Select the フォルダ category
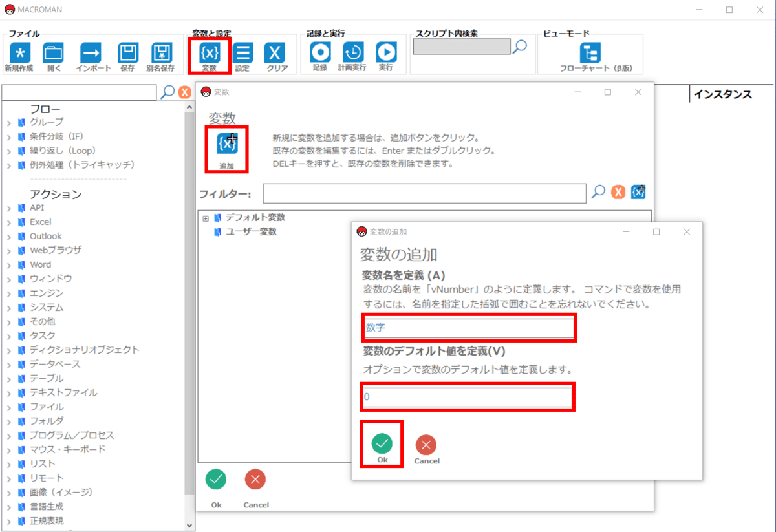Viewport: 776px width, 532px height. click(x=47, y=421)
